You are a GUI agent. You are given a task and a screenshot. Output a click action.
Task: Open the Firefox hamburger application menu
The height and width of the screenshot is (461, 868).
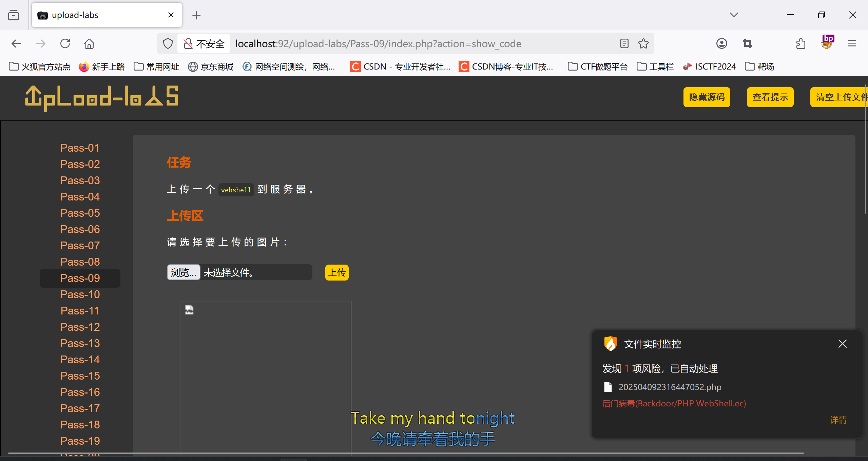pyautogui.click(x=852, y=44)
